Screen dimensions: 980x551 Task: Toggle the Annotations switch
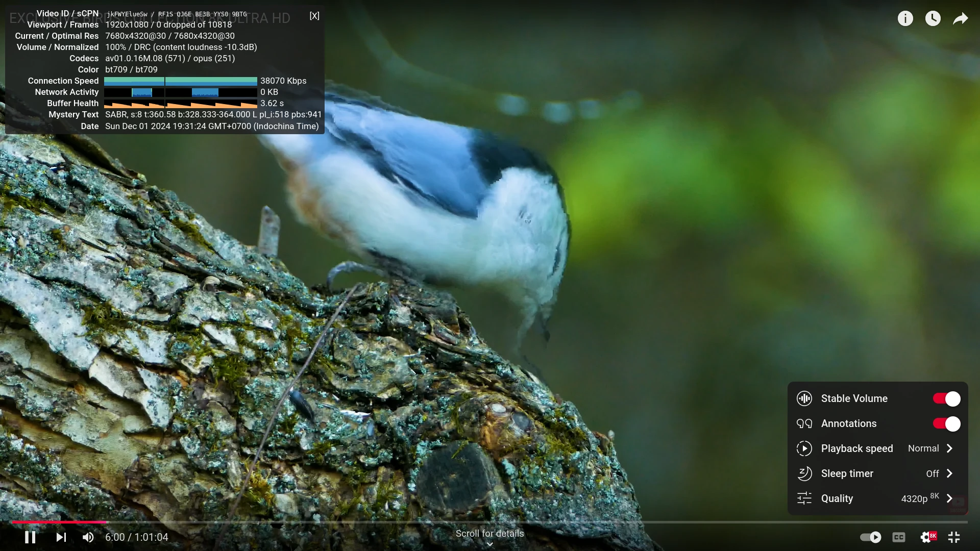(x=946, y=423)
